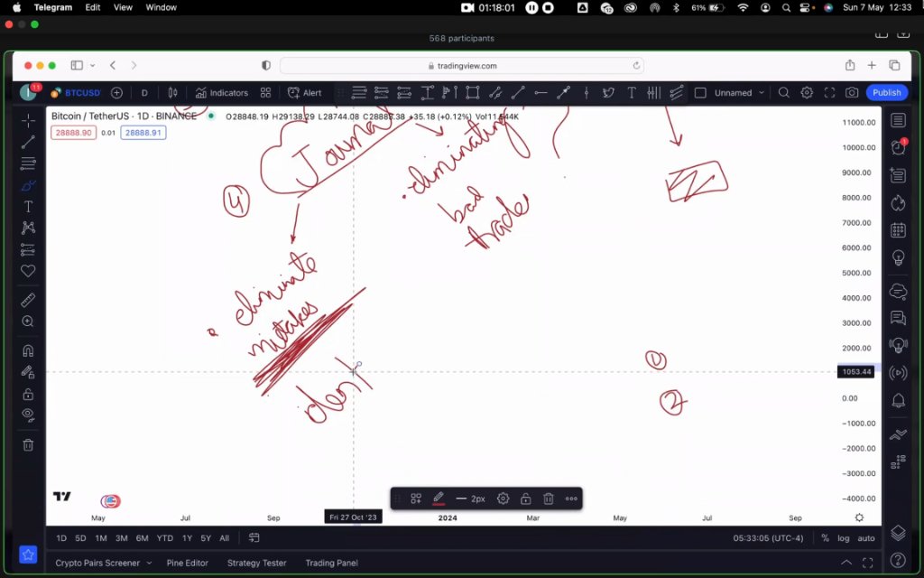Open the Strategy Tester tab
Screen dimensions: 924x578
(256, 563)
